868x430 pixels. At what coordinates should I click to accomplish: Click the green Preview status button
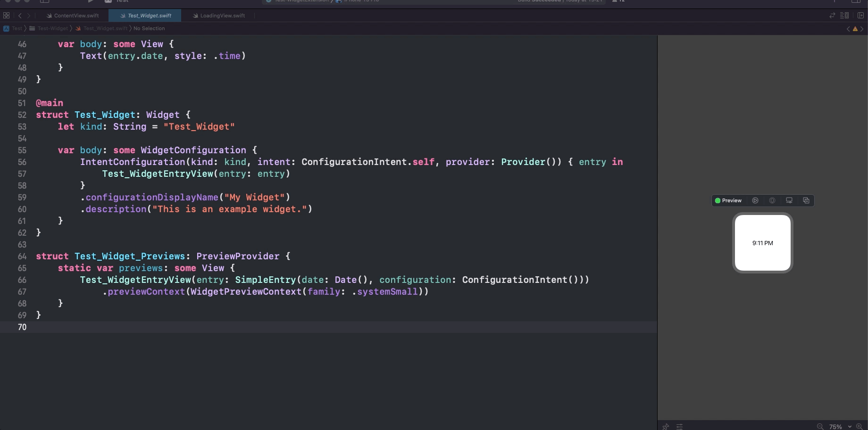coord(728,200)
